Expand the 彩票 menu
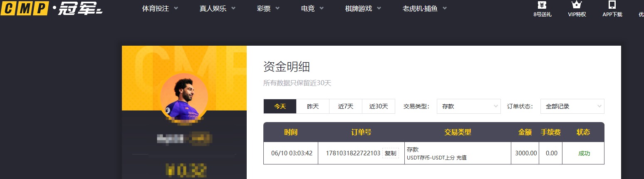 click(268, 8)
